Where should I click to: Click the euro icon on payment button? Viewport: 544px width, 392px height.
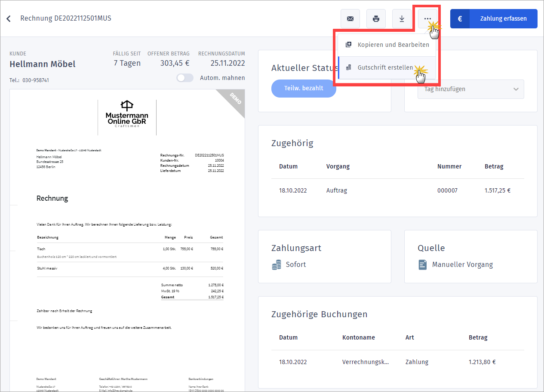coord(460,19)
